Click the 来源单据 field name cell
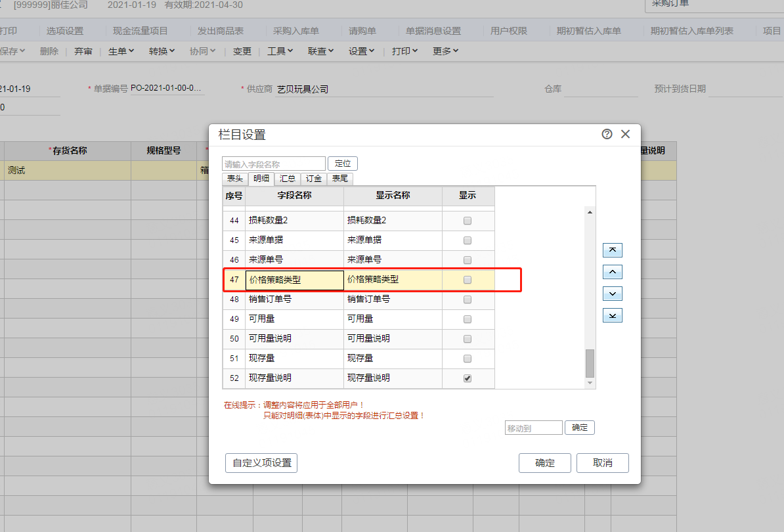The width and height of the screenshot is (784, 532). pos(295,240)
